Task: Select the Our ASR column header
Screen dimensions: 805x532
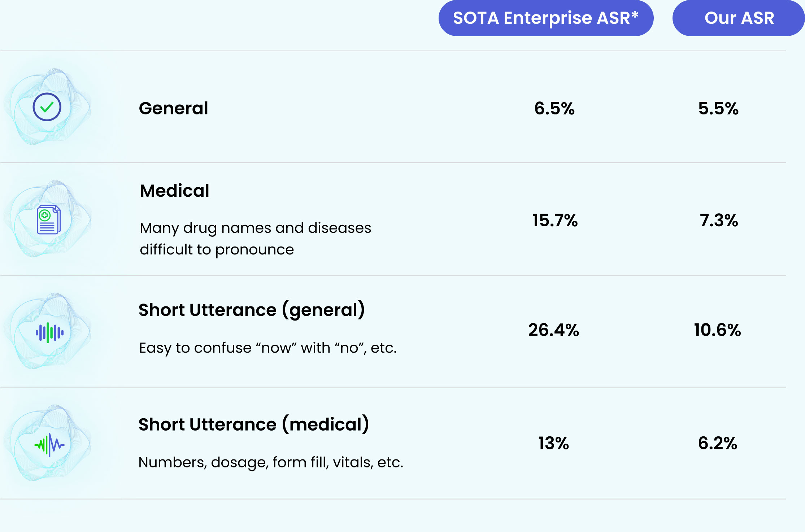Action: [x=739, y=18]
